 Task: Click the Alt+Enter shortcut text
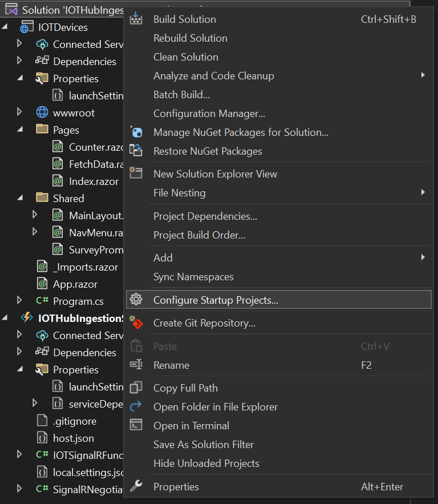[382, 487]
